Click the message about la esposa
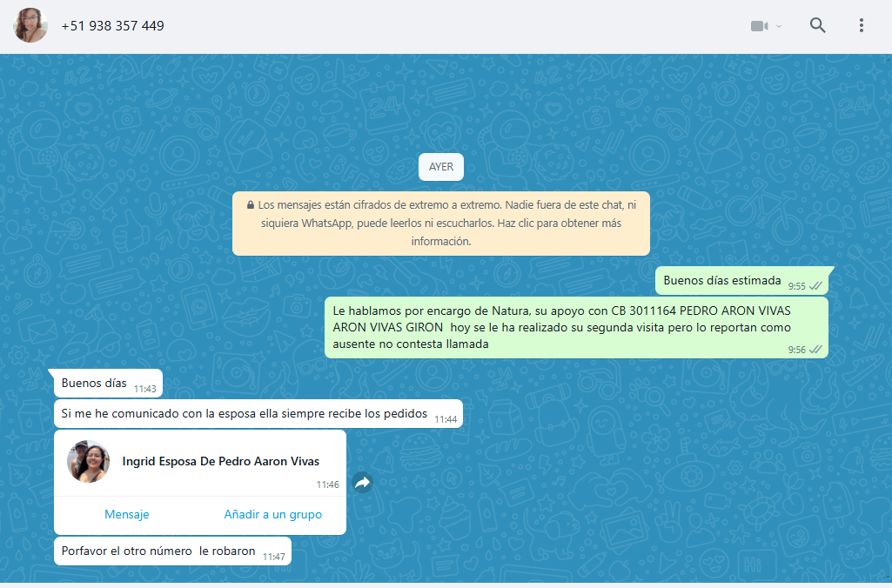 click(244, 414)
